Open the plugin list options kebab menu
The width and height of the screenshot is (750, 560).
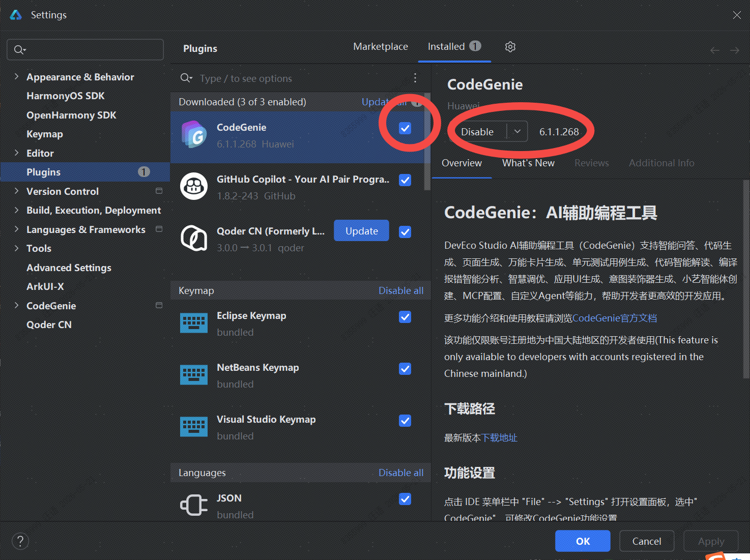click(x=415, y=78)
